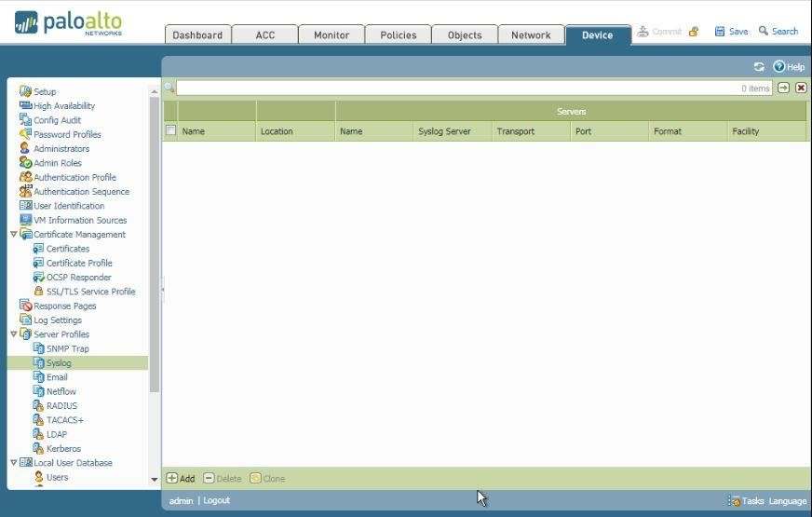Screen dimensions: 812x517
Task: Click the Save disk icon
Action: click(x=720, y=31)
